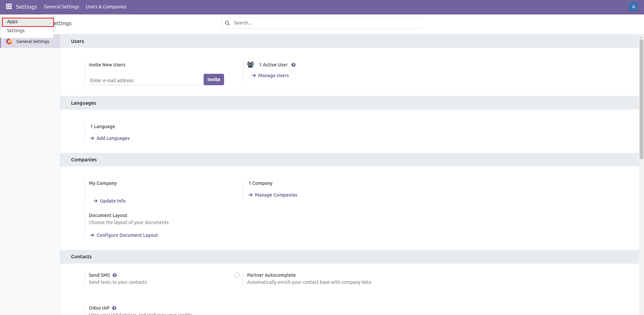Click the magnifier icon in the search bar
Screen dimensions: 644x315
point(227,23)
